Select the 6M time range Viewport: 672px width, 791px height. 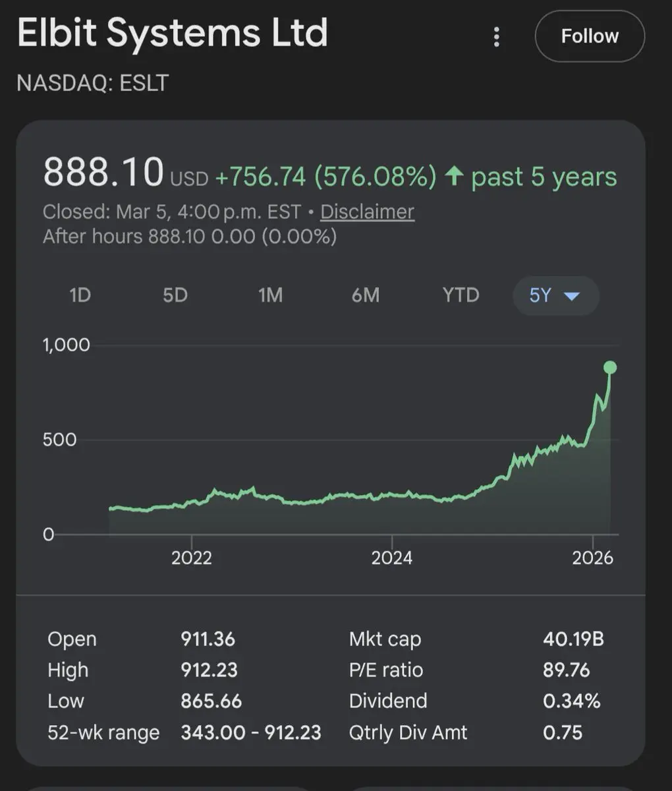366,295
